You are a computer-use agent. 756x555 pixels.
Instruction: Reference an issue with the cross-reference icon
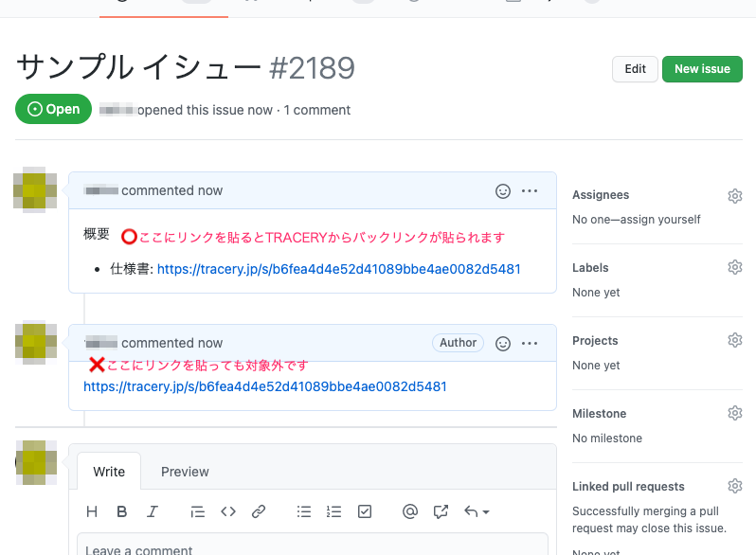(441, 511)
